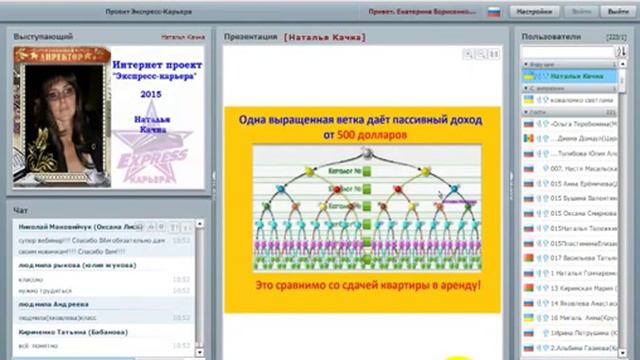Click chat author людмила Андреева
The width and height of the screenshot is (640, 360).
tap(53, 304)
